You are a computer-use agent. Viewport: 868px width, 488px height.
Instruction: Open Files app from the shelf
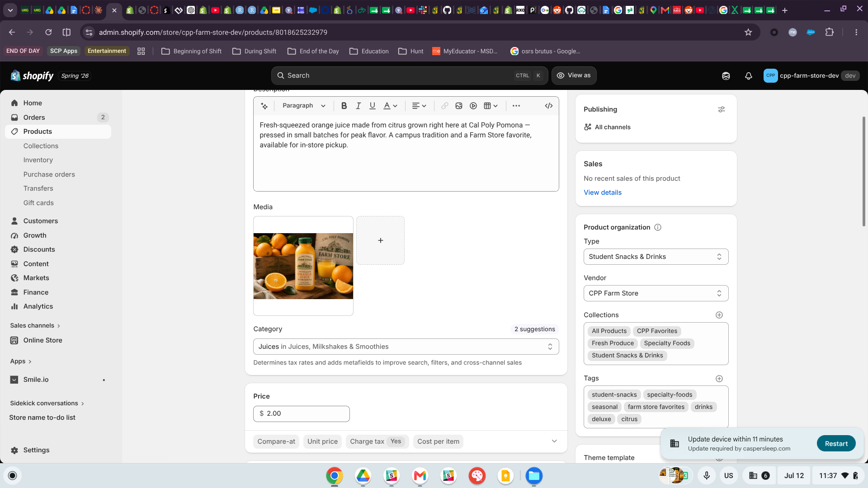(x=534, y=476)
